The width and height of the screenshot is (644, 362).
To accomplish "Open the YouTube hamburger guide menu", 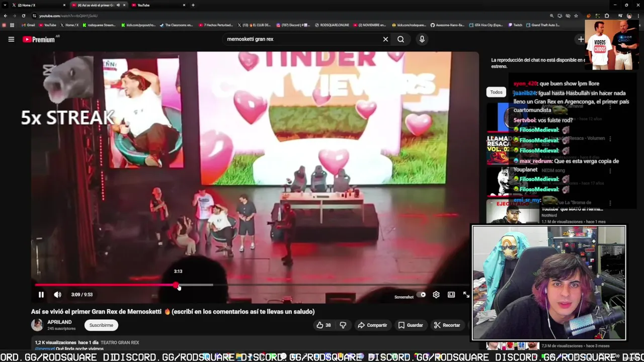I will point(11,39).
